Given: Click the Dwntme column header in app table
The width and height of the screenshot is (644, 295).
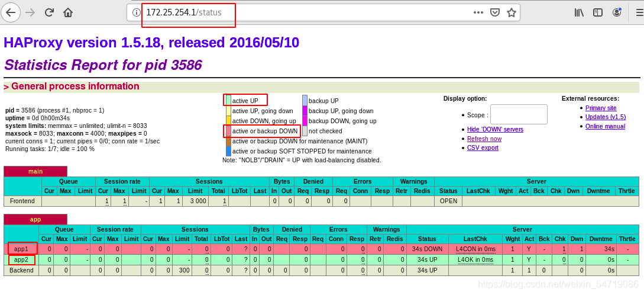Looking at the screenshot, I should (601, 239).
